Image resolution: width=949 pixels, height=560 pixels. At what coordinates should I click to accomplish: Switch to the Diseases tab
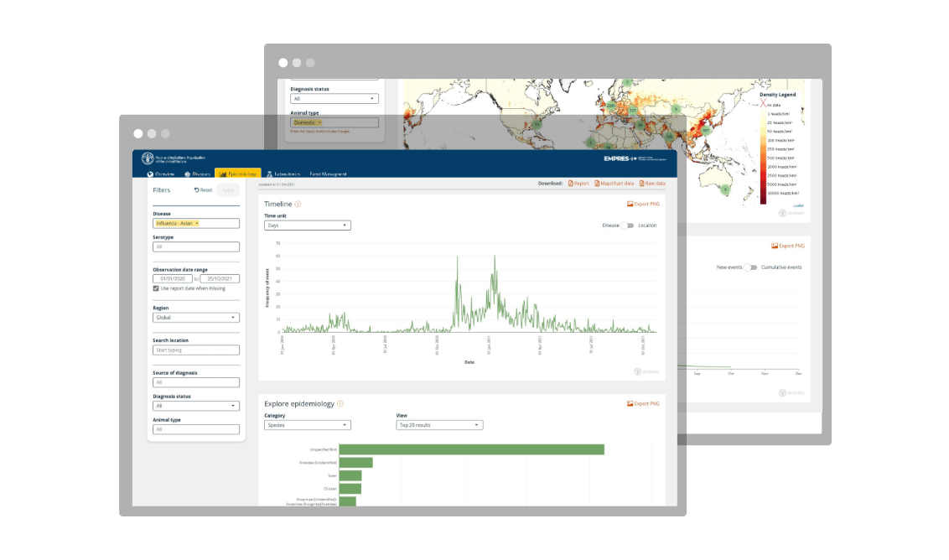tap(197, 174)
